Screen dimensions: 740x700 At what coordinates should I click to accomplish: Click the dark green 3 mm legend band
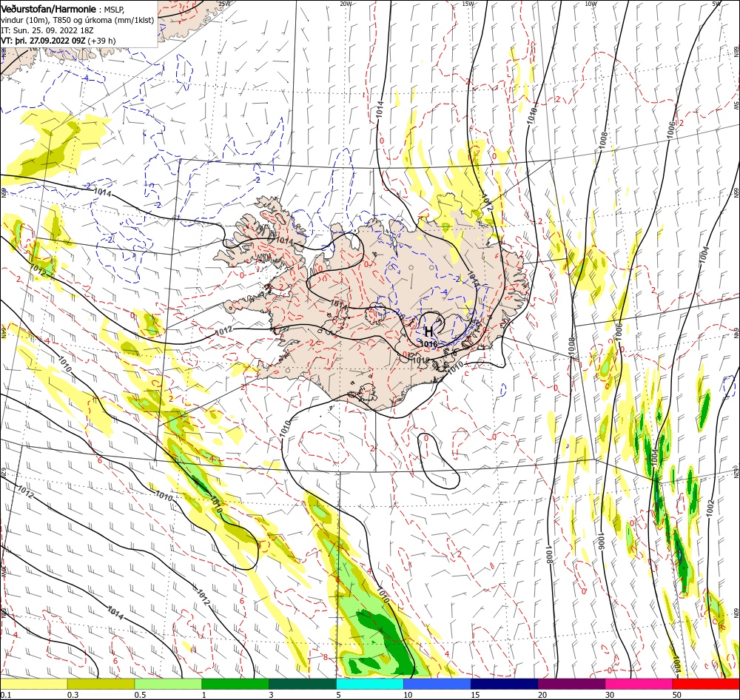[303, 684]
